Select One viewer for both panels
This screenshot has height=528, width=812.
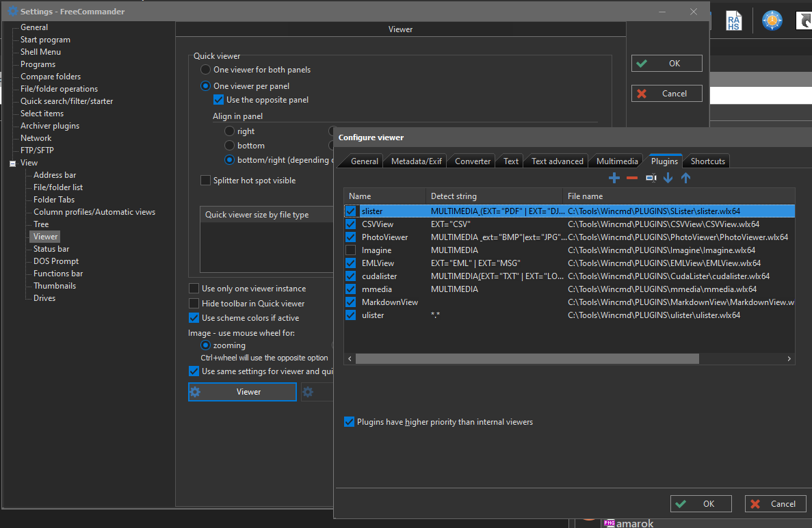[206, 69]
